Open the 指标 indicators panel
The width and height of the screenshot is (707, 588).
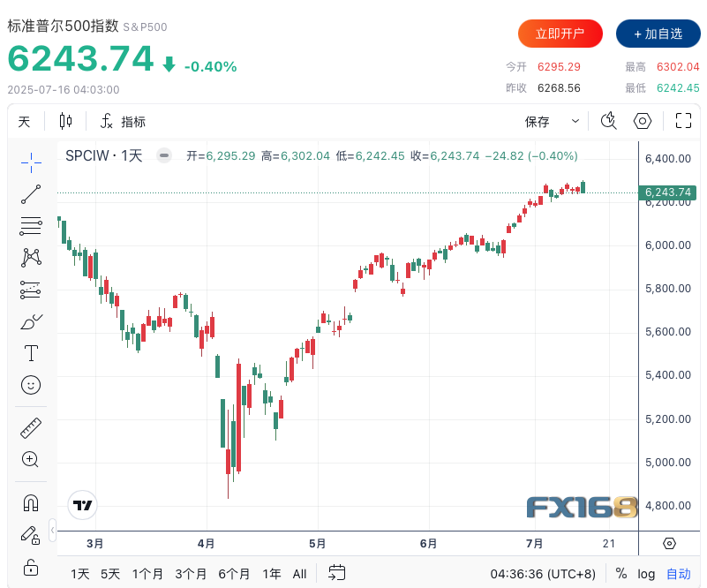click(x=123, y=122)
